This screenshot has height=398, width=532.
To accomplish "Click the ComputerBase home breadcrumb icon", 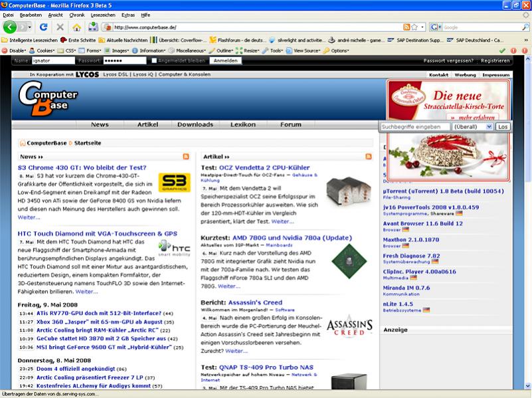I will coord(23,143).
